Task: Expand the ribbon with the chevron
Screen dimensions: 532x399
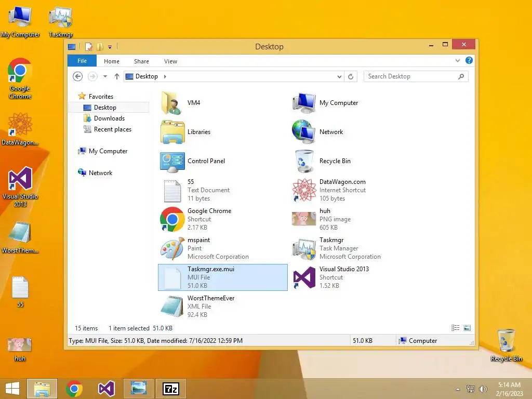Action: click(x=458, y=60)
